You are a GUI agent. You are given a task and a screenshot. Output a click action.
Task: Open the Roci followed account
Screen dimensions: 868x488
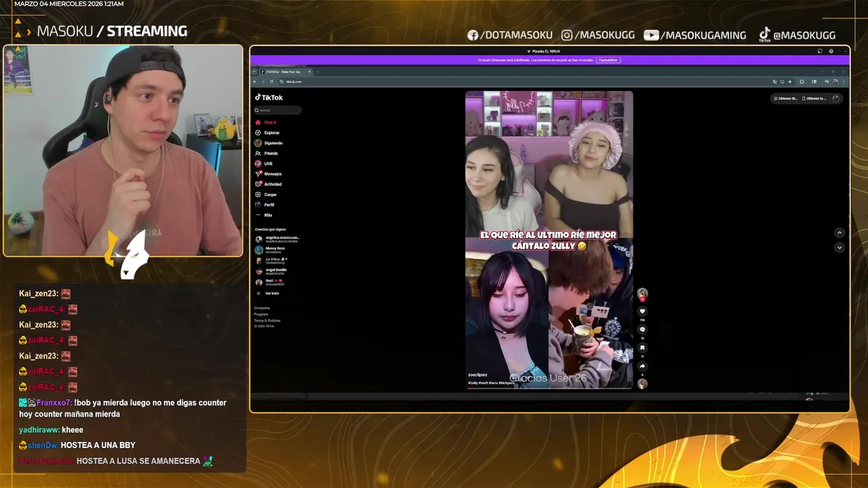click(x=269, y=282)
